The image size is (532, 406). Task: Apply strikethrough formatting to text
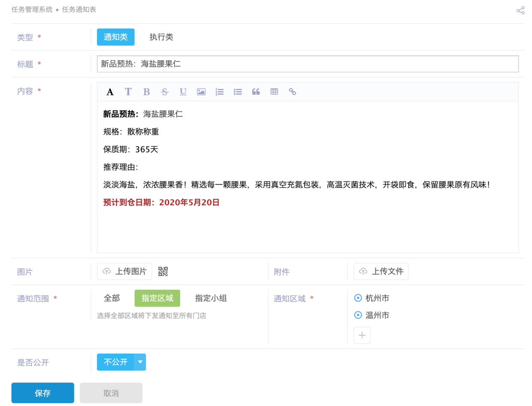(165, 91)
